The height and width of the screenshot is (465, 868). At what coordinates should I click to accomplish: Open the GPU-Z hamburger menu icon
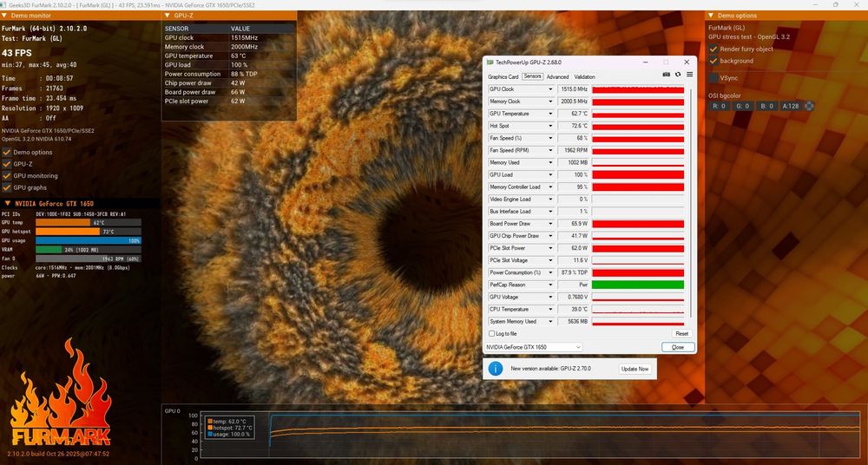point(689,75)
